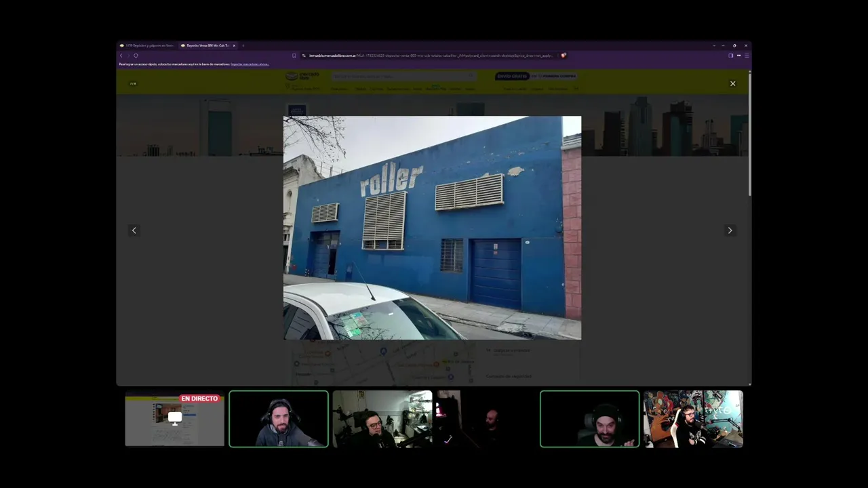Select the man with glasses webcam tile
Screen dimensions: 868x488
[382, 419]
